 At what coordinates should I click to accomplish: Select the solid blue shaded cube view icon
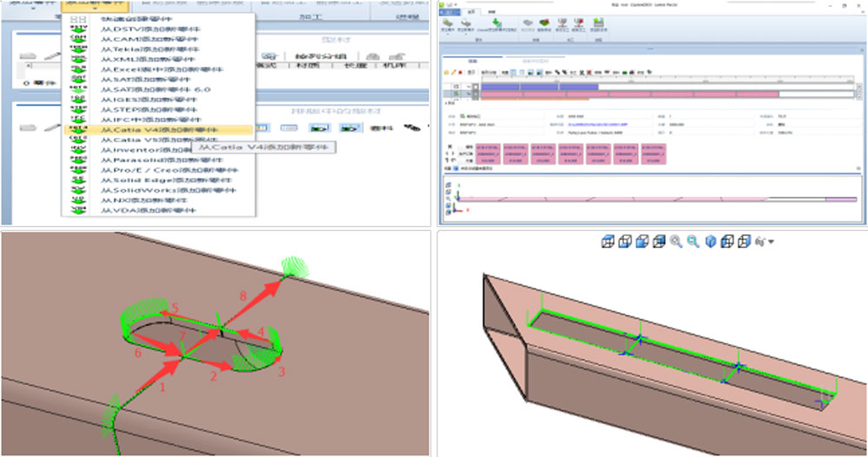pos(711,242)
